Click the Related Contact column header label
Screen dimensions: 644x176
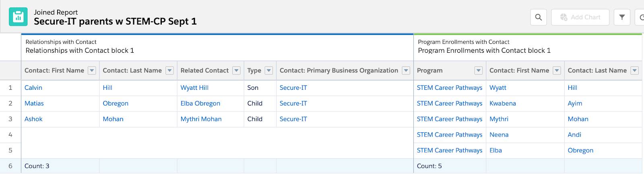(204, 70)
